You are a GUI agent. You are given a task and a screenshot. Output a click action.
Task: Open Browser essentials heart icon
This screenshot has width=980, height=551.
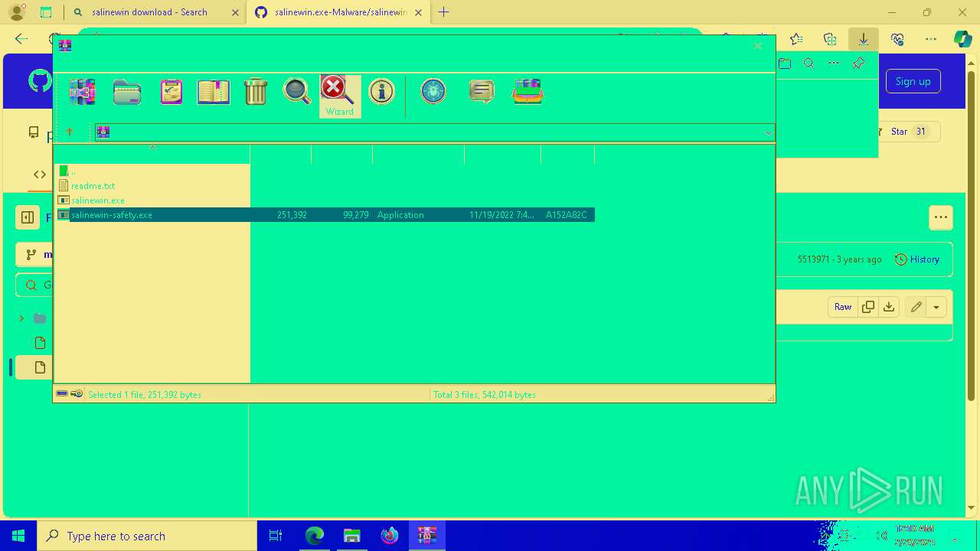coord(897,39)
